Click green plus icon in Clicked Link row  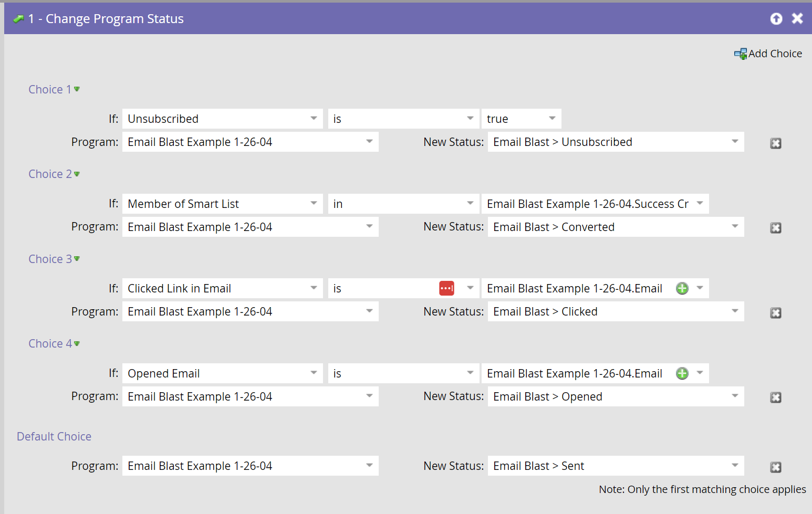[x=682, y=288]
